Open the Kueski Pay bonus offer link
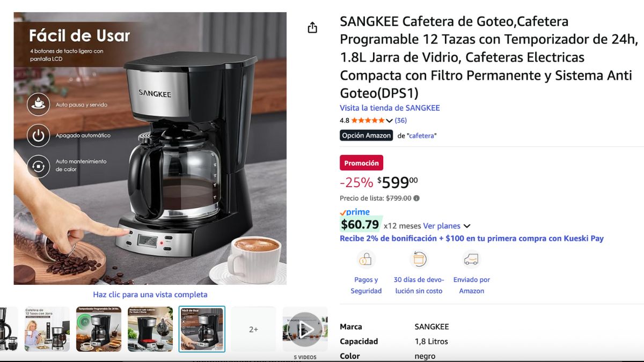 (472, 238)
